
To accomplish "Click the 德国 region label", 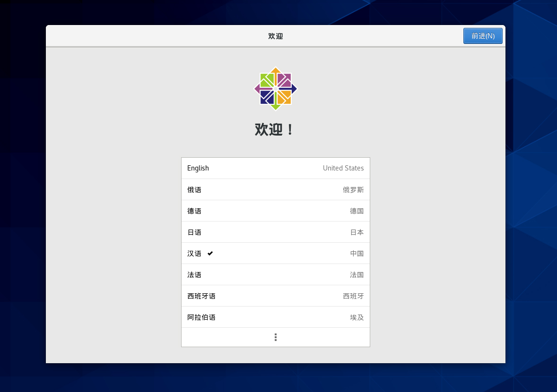I will [x=357, y=211].
